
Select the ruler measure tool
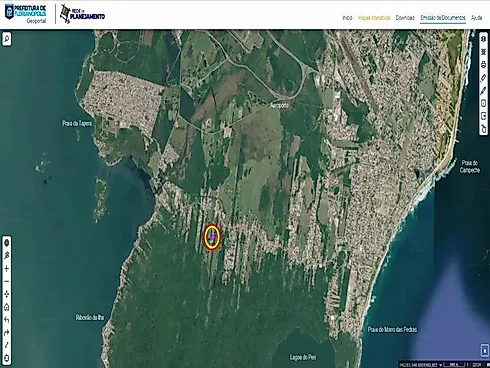[x=484, y=78]
